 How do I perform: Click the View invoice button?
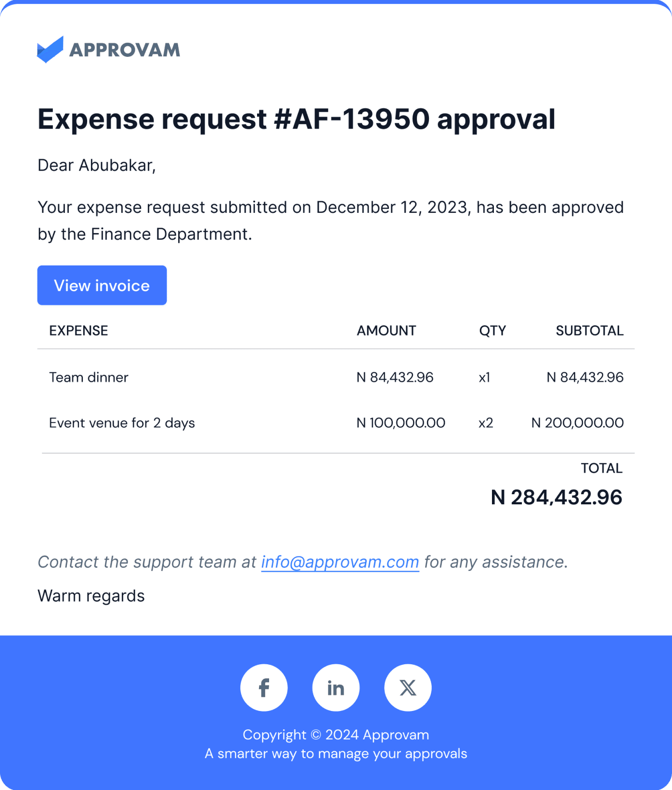coord(102,285)
